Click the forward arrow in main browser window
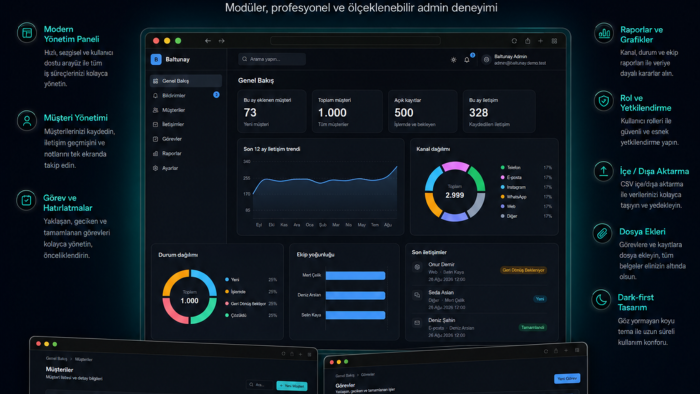This screenshot has height=394, width=700. coord(221,41)
